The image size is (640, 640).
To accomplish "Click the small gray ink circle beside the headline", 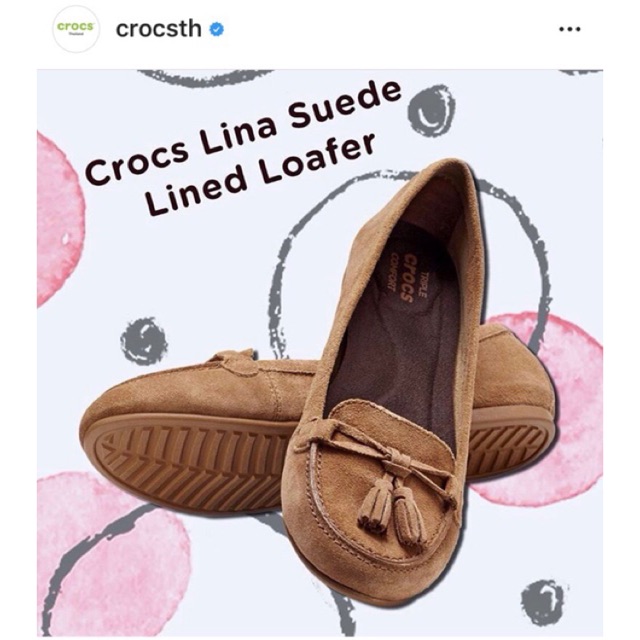I will click(431, 111).
